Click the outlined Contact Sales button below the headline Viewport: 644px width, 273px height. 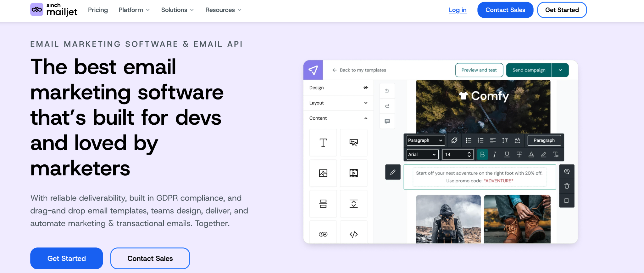(x=150, y=259)
